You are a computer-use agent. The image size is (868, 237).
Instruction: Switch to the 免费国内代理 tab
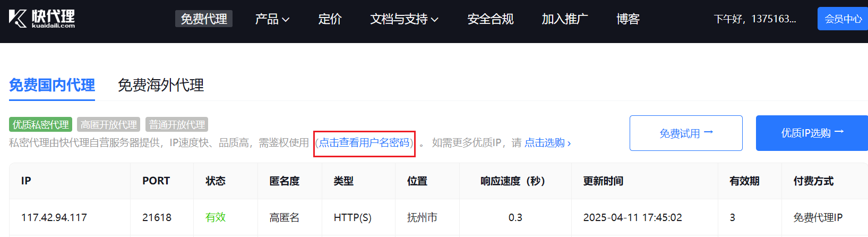tap(52, 85)
